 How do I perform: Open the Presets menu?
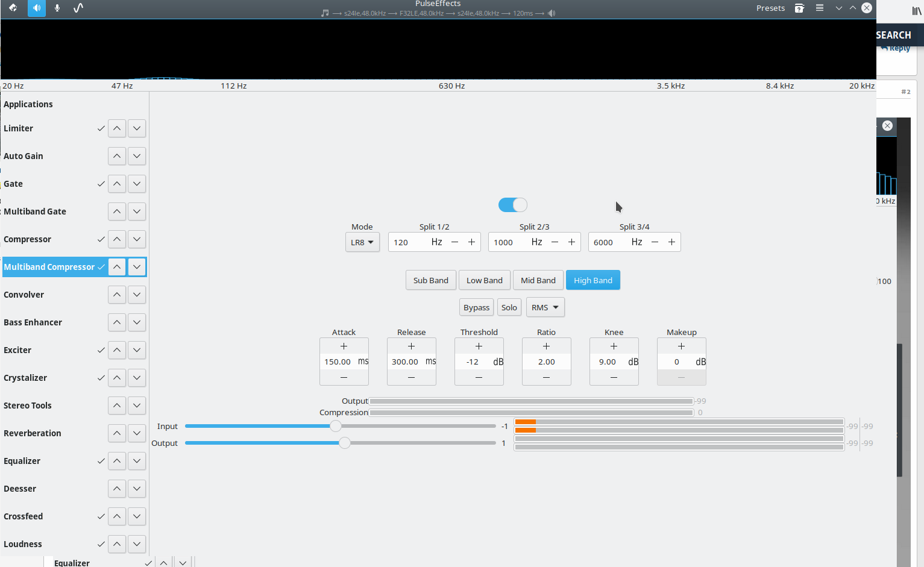coord(770,8)
